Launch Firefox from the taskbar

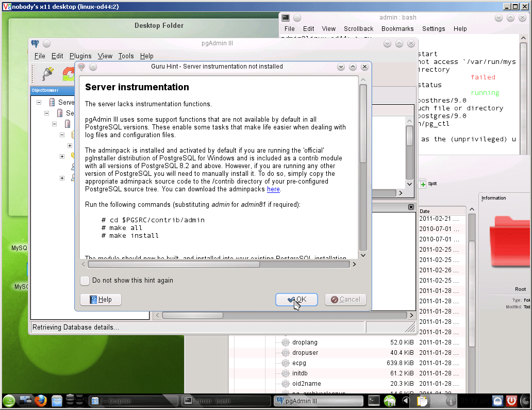click(41, 401)
